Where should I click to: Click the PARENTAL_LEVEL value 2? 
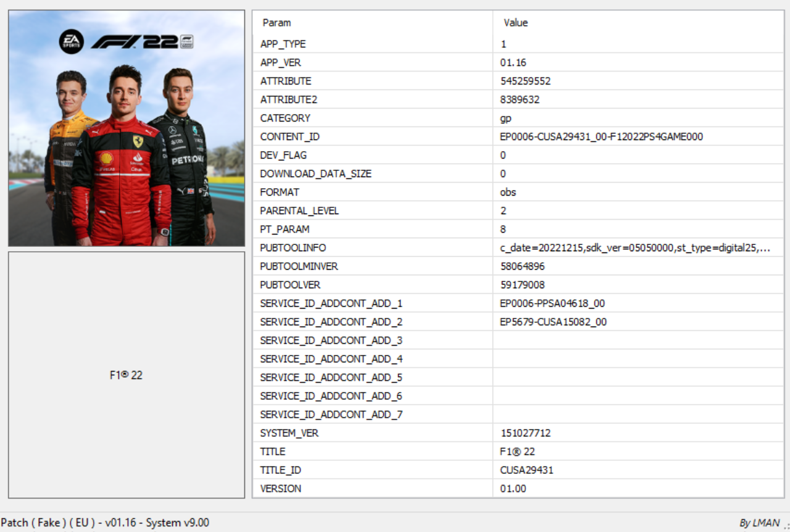click(x=503, y=210)
